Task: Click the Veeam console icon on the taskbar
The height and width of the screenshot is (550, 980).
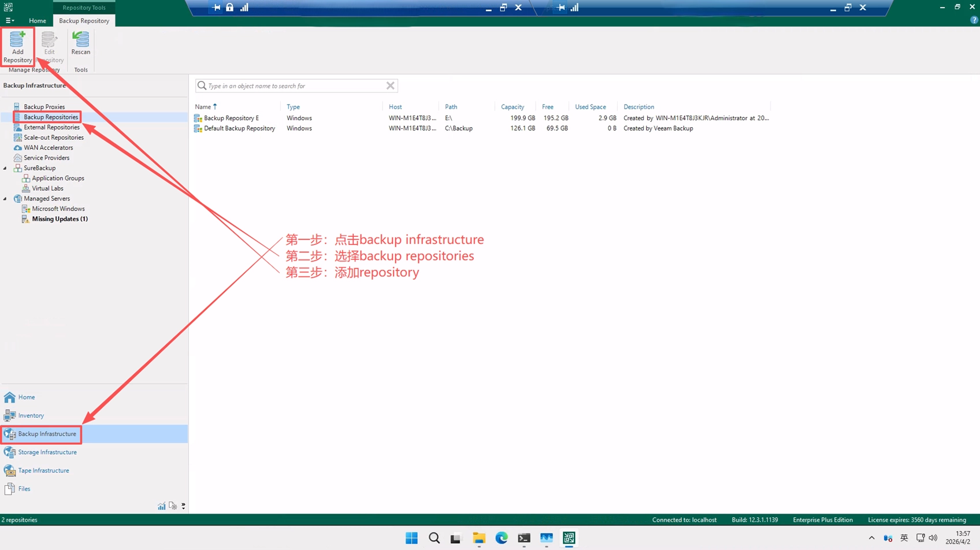Action: pyautogui.click(x=569, y=538)
